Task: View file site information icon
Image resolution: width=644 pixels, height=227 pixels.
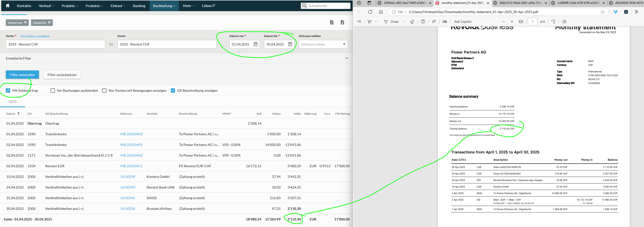Action: coord(394,12)
